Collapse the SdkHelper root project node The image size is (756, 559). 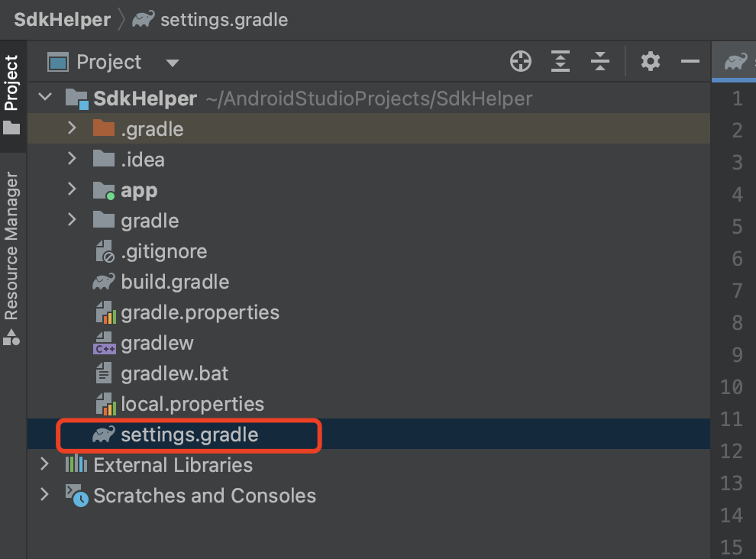click(x=45, y=99)
